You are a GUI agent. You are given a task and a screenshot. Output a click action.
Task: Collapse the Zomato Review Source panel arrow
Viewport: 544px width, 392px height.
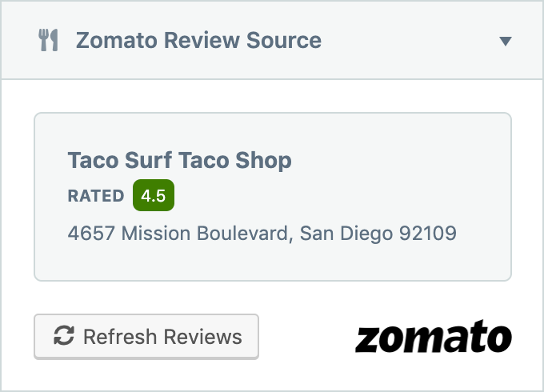505,42
